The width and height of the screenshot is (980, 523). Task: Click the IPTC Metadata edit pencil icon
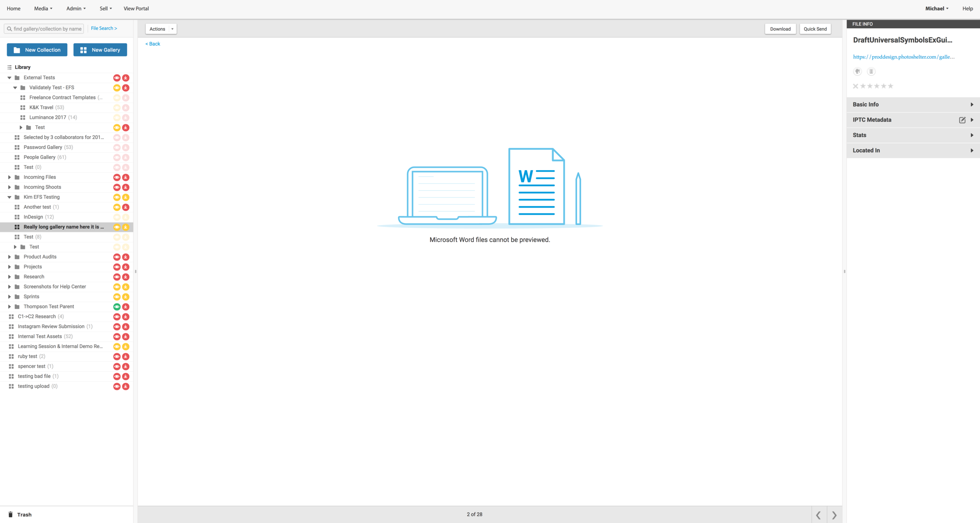pyautogui.click(x=962, y=120)
